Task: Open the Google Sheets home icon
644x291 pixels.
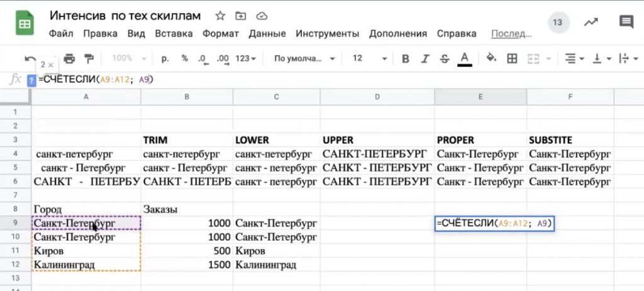Action: [x=25, y=23]
